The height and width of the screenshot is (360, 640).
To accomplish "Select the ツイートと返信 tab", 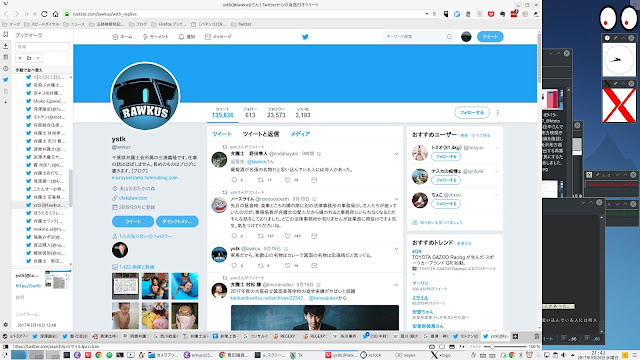I will 261,134.
